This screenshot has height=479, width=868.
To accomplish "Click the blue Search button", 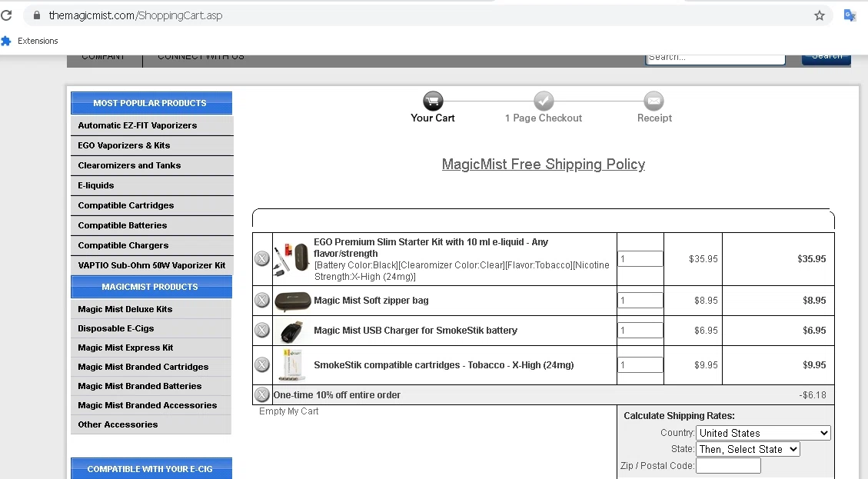I will tap(826, 58).
